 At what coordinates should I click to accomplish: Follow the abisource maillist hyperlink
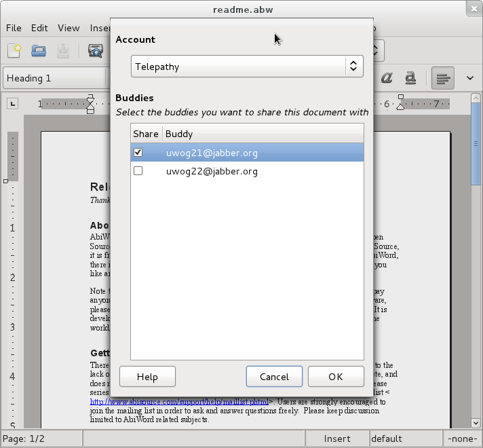coord(179,402)
